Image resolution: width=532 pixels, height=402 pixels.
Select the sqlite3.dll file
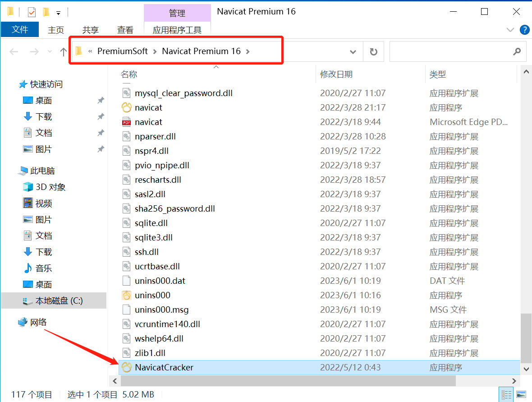point(153,237)
